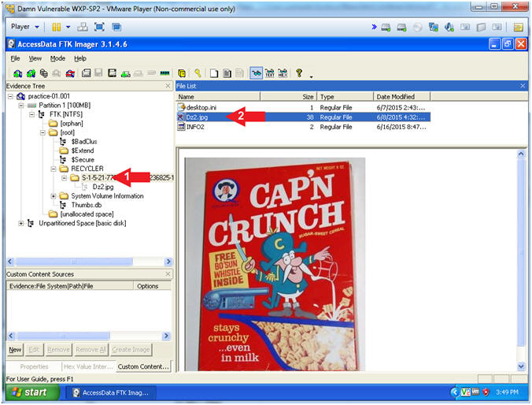The height and width of the screenshot is (405, 532).
Task: Open the Help menu
Action: pyautogui.click(x=80, y=58)
